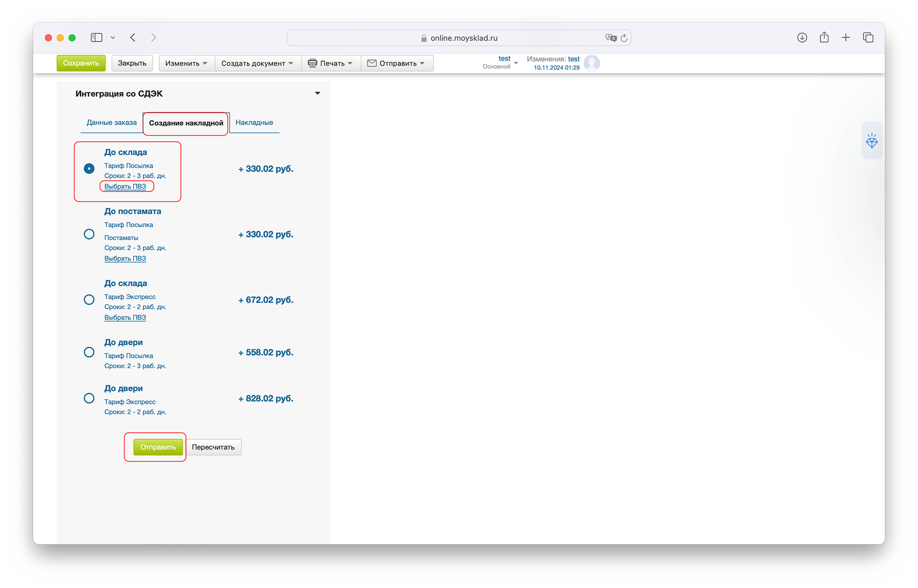Click the diamond assistant icon on right edge

point(871,141)
